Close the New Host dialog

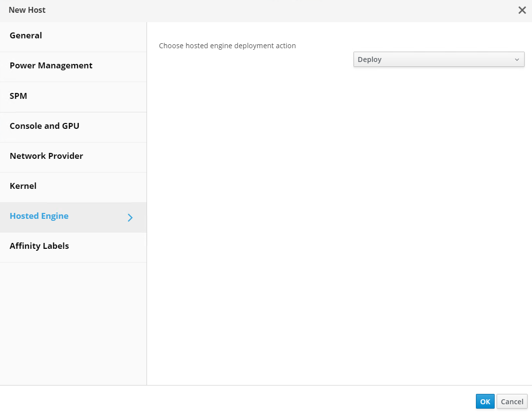coord(522,10)
